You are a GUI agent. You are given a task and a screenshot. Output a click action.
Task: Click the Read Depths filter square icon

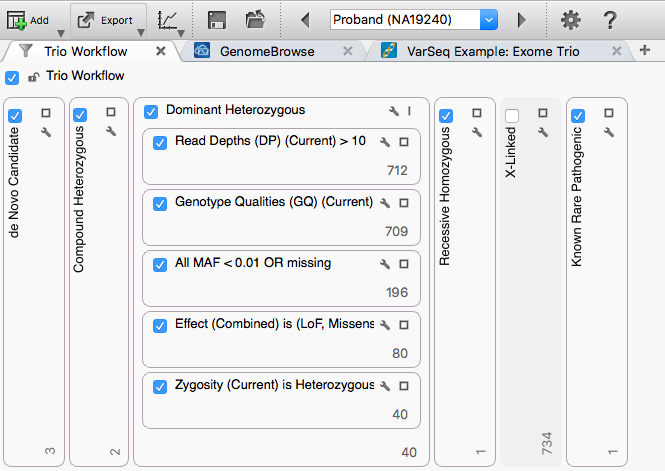click(x=404, y=142)
